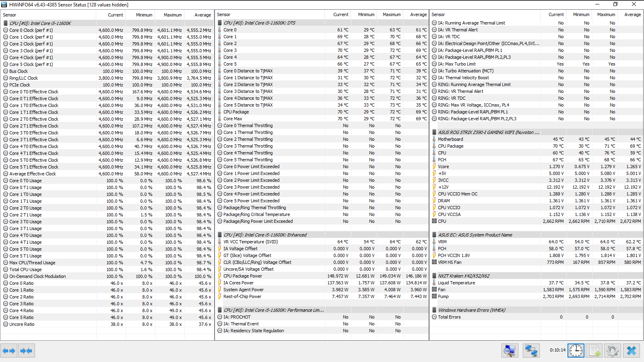Click the lightning icon beside Vcore
The image size is (644, 362).
(434, 167)
